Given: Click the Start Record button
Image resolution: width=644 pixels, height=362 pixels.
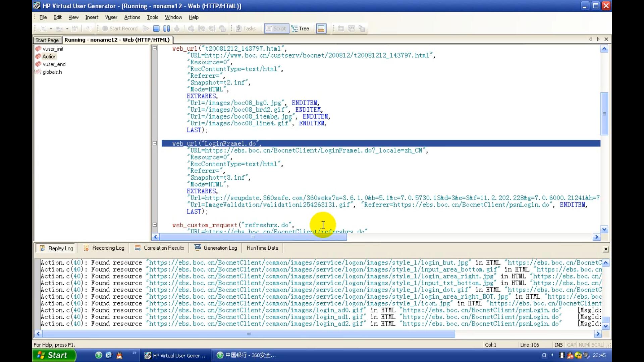Looking at the screenshot, I should coord(120,28).
